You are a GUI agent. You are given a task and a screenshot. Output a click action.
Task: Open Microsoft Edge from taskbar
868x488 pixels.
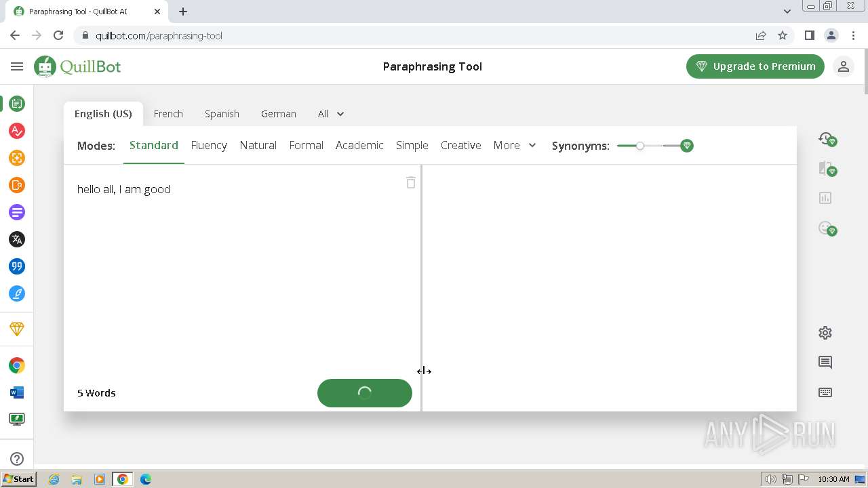click(x=145, y=479)
